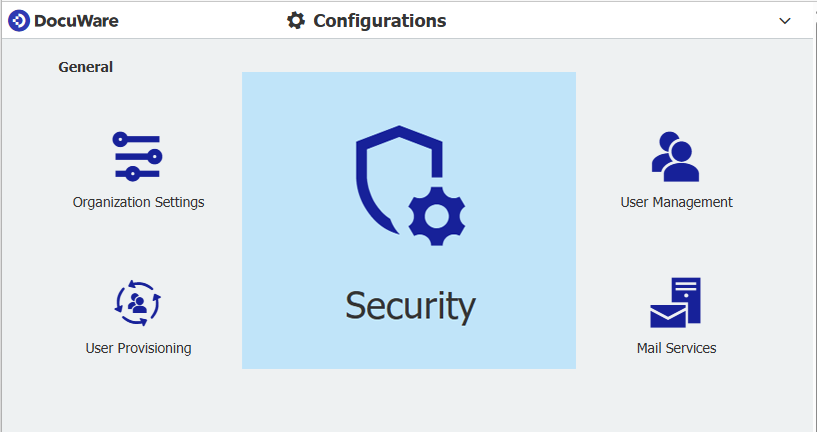
Task: Open the Organization Settings sliders icon
Action: 137,156
